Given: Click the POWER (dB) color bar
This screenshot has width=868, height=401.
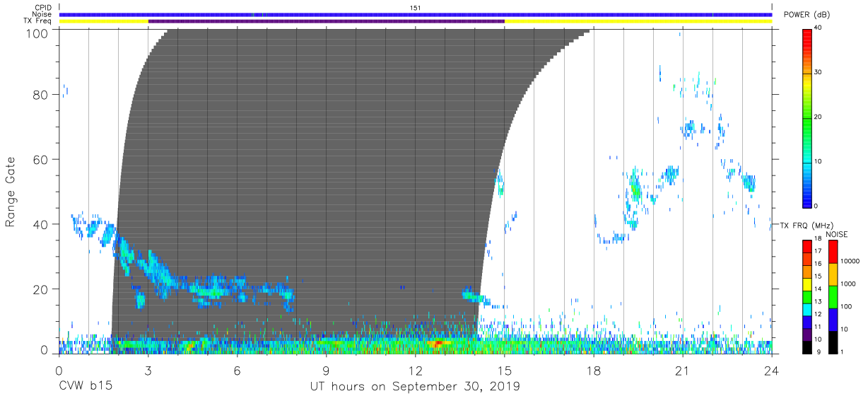Looking at the screenshot, I should point(807,117).
